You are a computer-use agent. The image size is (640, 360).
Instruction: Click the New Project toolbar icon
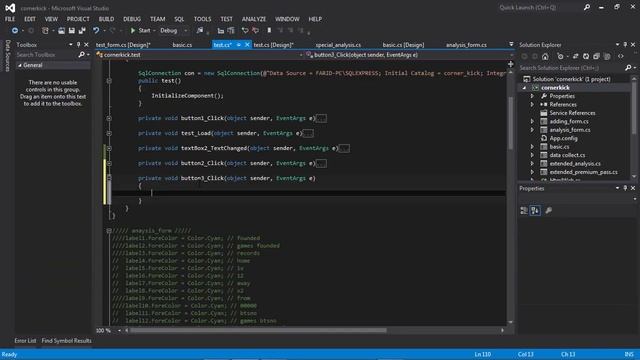(x=45, y=31)
